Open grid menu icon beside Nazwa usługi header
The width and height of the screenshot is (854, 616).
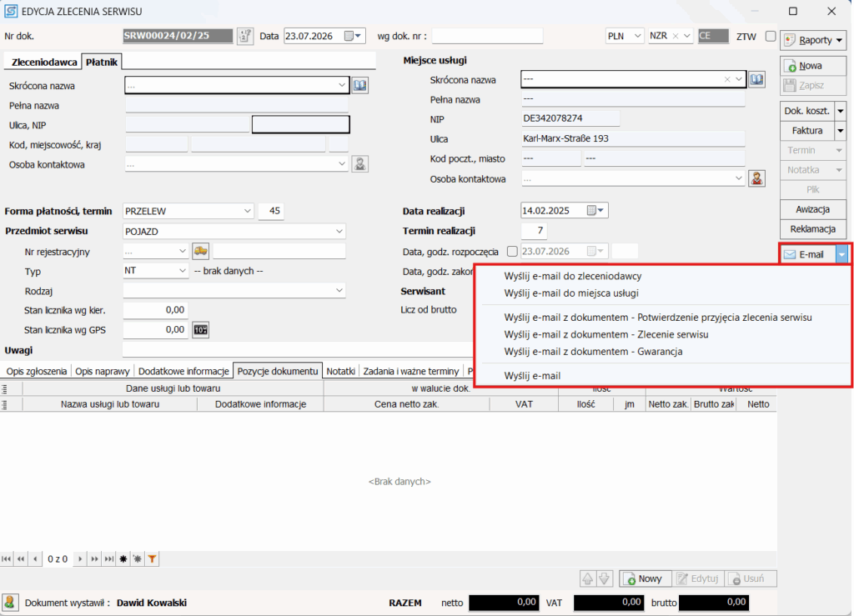pos(4,404)
